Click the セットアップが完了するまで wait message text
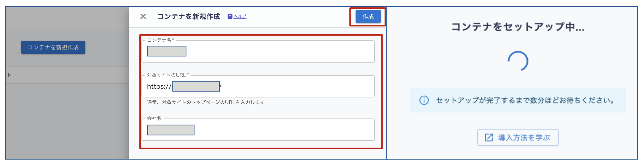644x164 pixels. [525, 100]
